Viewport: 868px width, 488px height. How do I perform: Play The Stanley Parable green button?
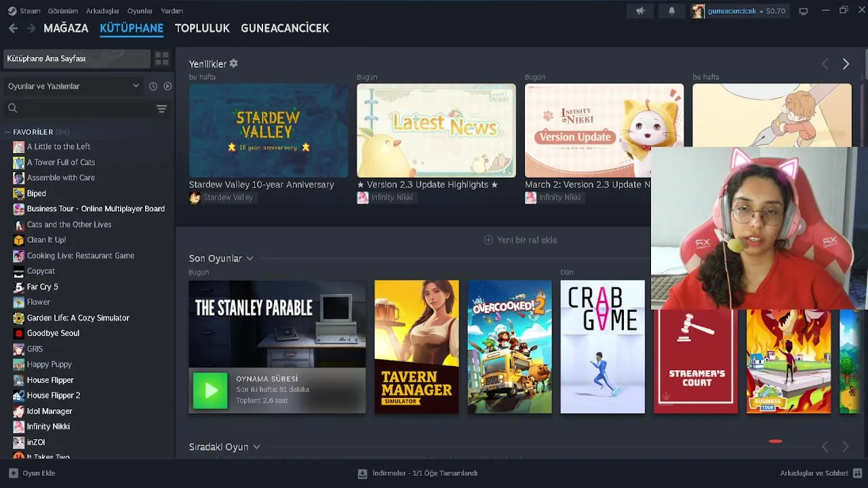click(x=210, y=390)
